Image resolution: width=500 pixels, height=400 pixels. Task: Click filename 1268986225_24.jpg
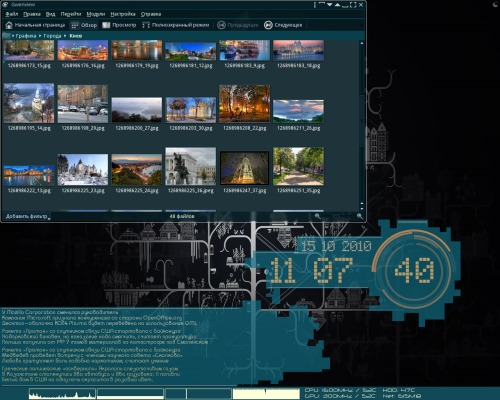coord(137,191)
